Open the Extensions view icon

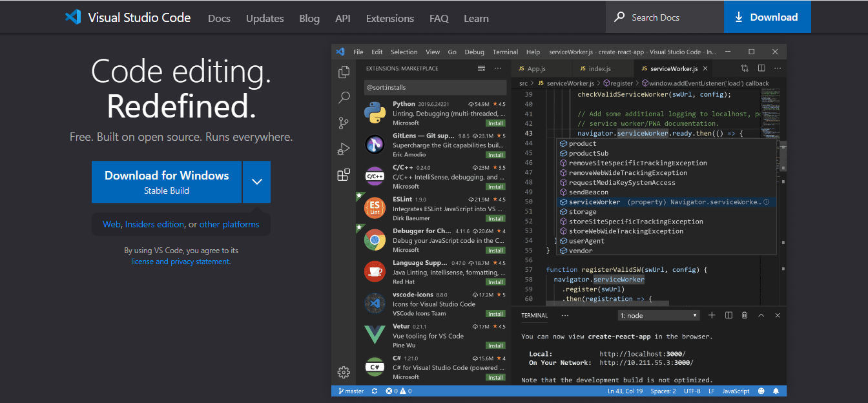click(x=344, y=175)
